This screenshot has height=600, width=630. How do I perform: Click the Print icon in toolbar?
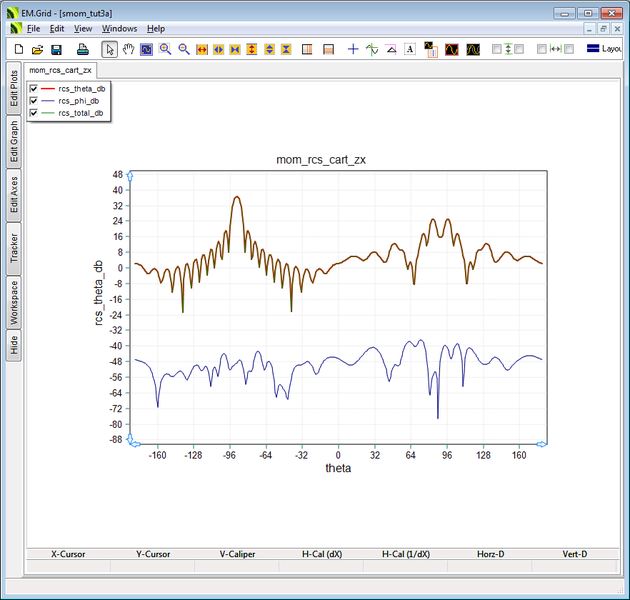tap(84, 49)
